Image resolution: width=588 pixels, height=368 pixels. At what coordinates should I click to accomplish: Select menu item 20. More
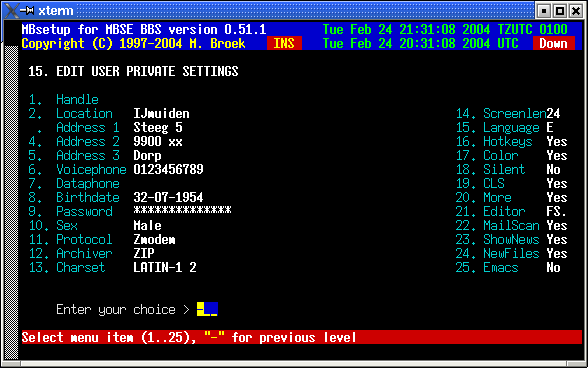483,197
